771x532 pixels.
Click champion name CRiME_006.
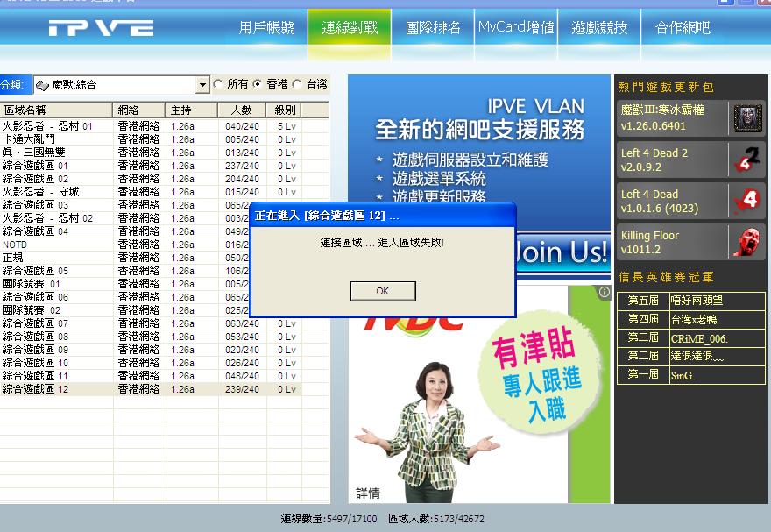[x=699, y=338]
